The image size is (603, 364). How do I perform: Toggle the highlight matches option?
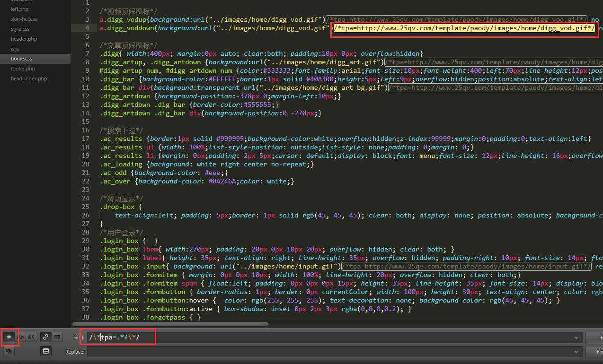[45, 351]
